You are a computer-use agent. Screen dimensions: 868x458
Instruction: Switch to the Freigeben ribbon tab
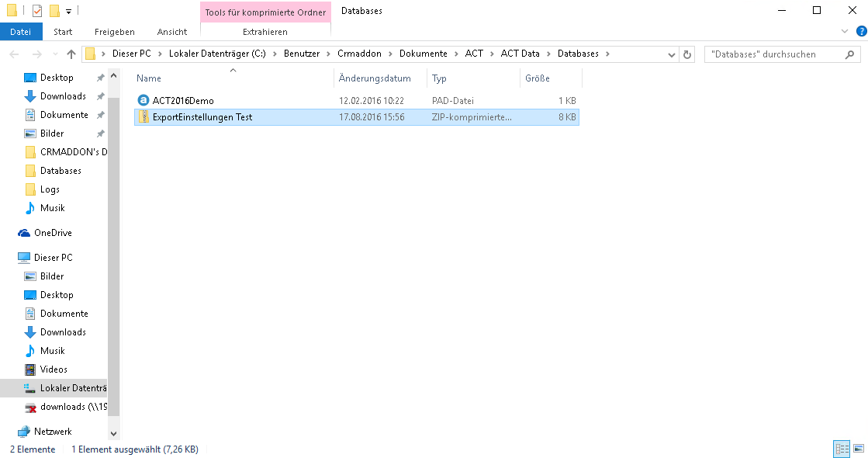pyautogui.click(x=115, y=32)
